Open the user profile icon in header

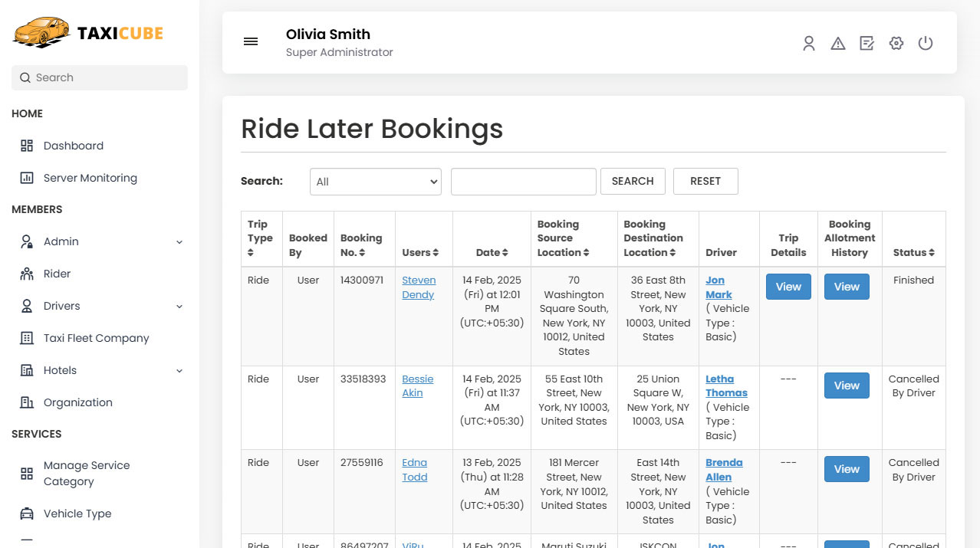[x=808, y=43]
